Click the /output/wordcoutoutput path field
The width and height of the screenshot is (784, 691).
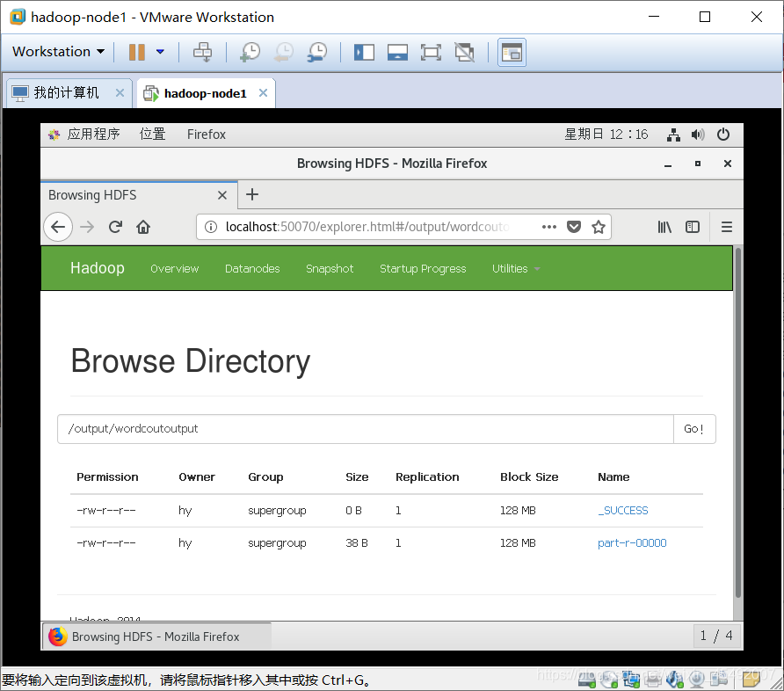pyautogui.click(x=366, y=429)
